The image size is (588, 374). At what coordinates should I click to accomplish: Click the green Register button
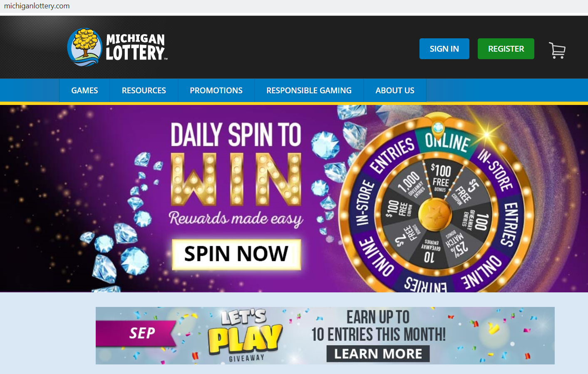click(x=506, y=49)
